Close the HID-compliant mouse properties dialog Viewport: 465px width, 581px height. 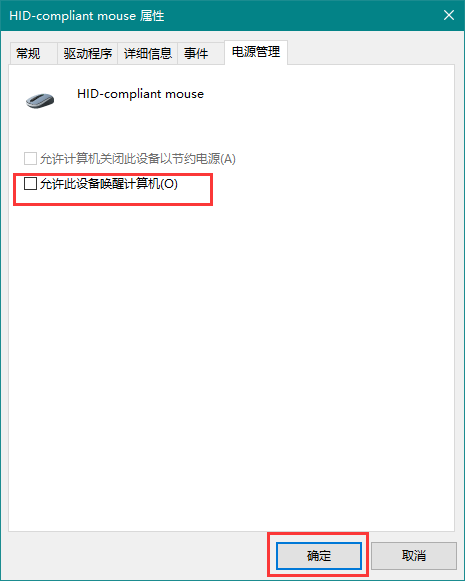pyautogui.click(x=449, y=15)
